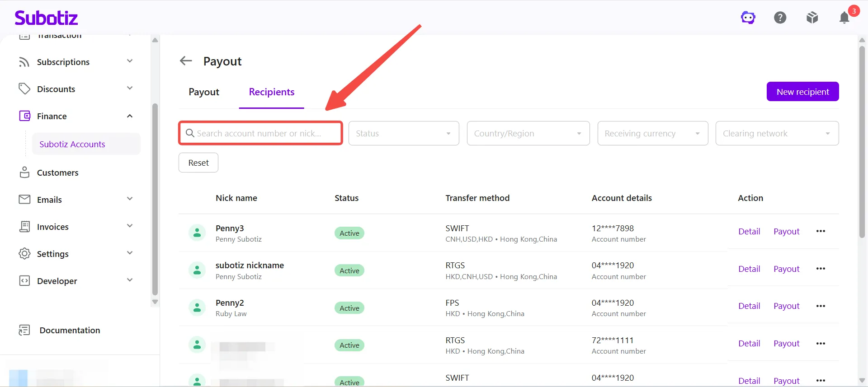Viewport: 868px width, 387px height.
Task: Open Detail for Penny3
Action: tap(749, 231)
